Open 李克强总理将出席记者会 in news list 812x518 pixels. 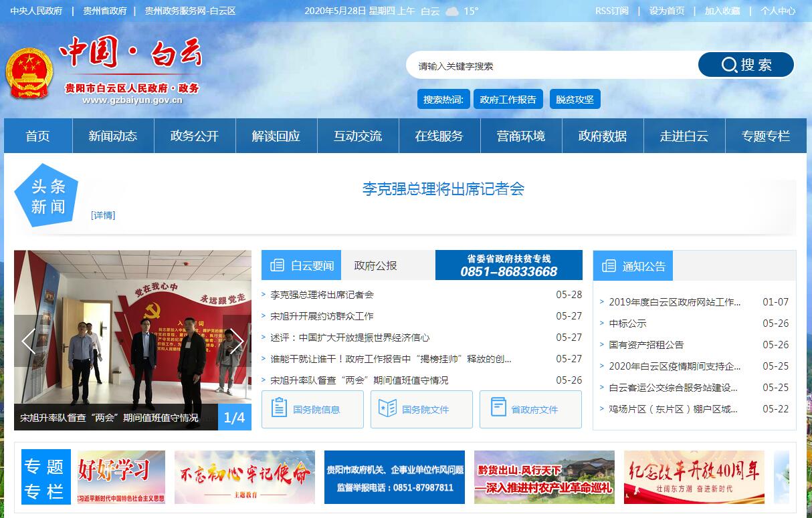pos(322,295)
